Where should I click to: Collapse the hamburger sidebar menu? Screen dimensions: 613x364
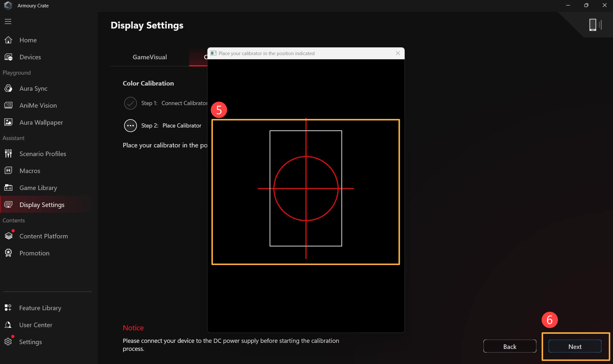[8, 21]
